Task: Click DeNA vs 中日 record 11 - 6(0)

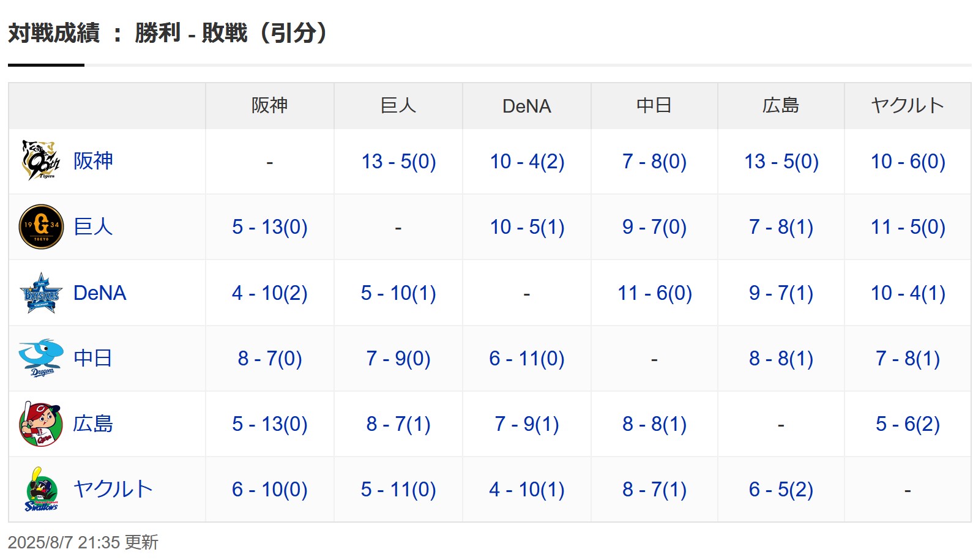Action: coord(655,293)
